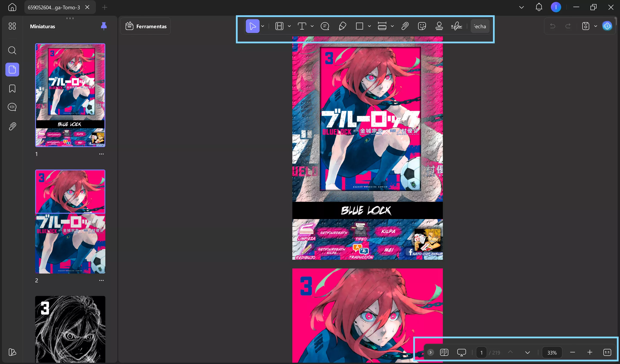Click the page number input field

481,352
